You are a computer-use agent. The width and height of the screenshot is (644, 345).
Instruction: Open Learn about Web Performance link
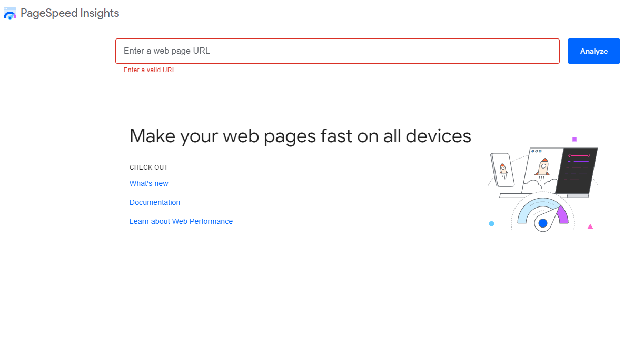pyautogui.click(x=181, y=221)
